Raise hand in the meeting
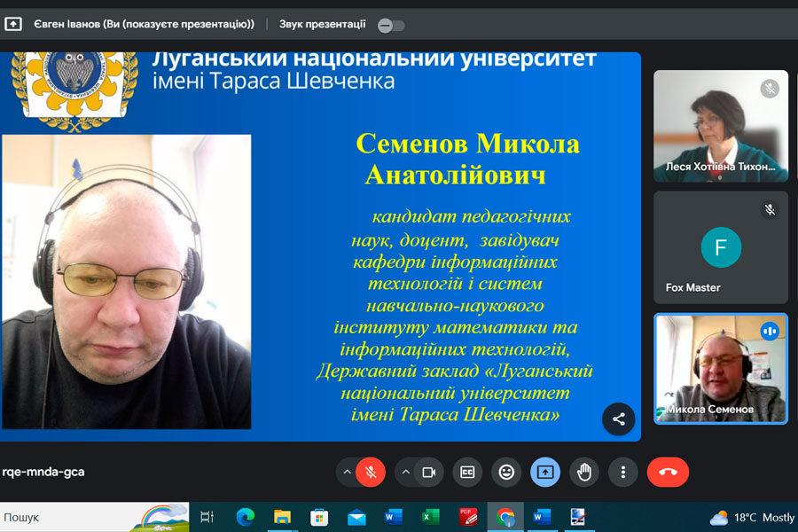Image resolution: width=798 pixels, height=532 pixels. click(x=584, y=473)
